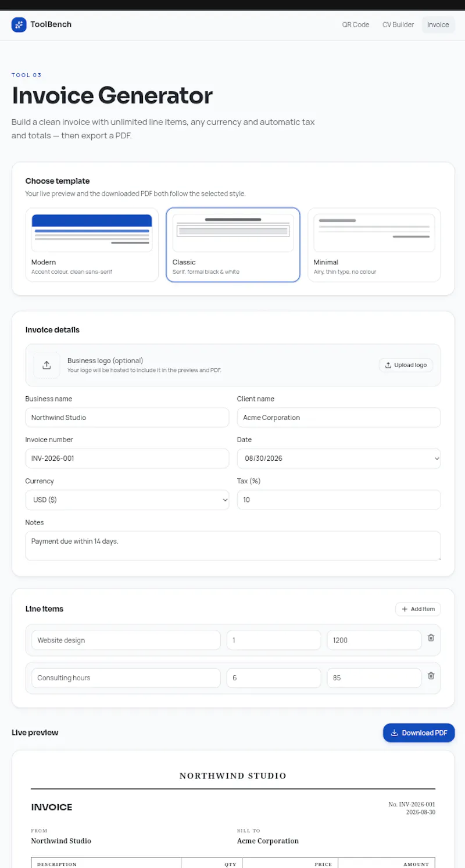This screenshot has height=868, width=465.
Task: Click the upload arrow icon beside Business logo
Action: [46, 365]
